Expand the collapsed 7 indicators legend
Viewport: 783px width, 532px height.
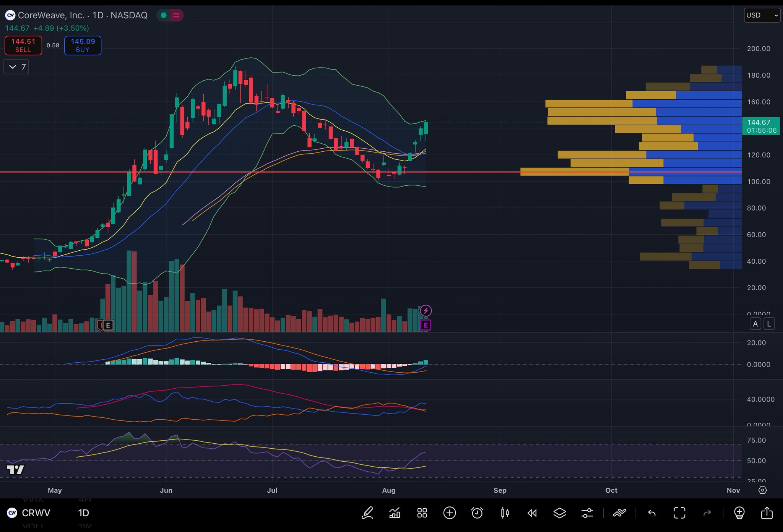pyautogui.click(x=16, y=67)
